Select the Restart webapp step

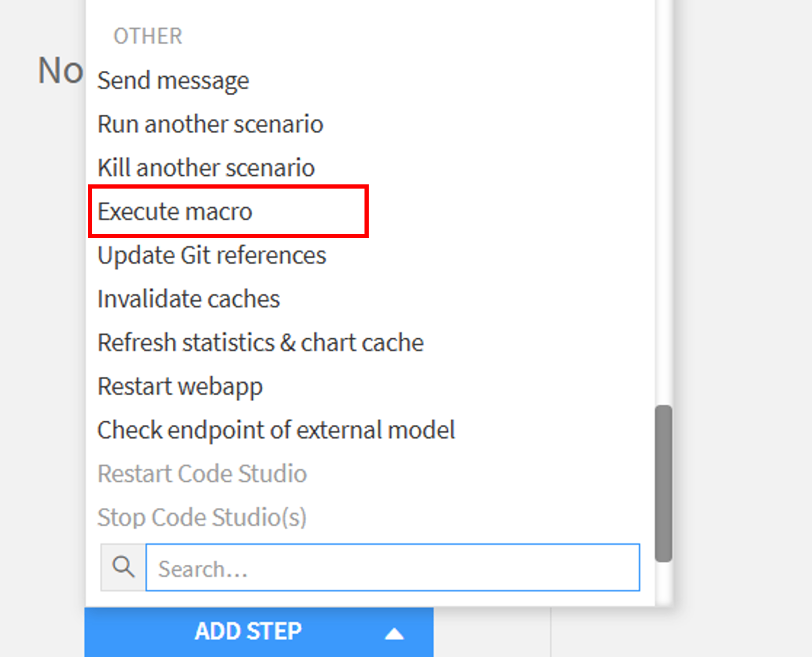(180, 387)
